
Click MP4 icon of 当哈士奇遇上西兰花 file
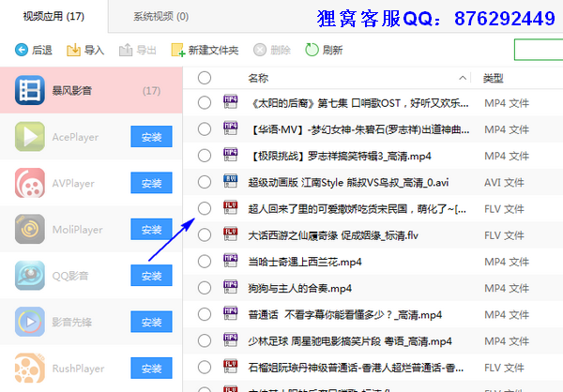231,261
